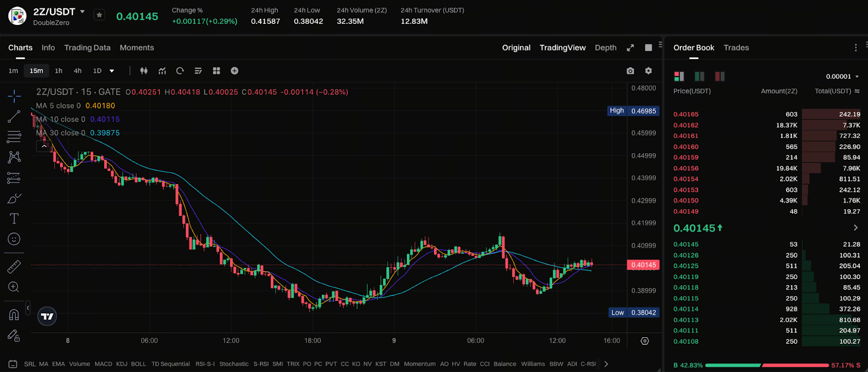
Task: Switch to the Trades tab
Action: [x=736, y=48]
